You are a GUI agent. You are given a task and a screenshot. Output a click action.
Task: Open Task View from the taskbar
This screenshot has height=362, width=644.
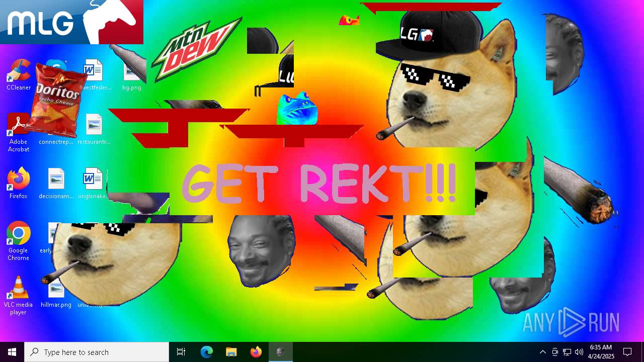click(181, 352)
